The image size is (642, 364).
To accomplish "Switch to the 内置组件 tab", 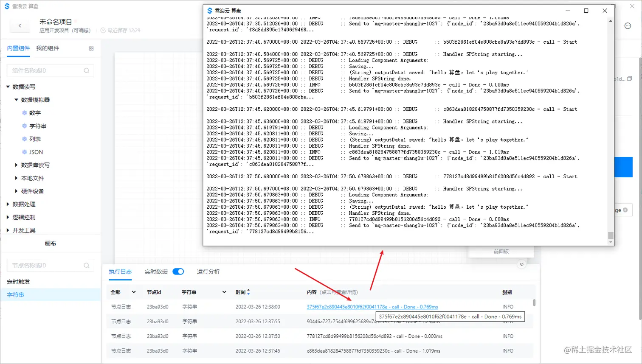I will point(18,48).
